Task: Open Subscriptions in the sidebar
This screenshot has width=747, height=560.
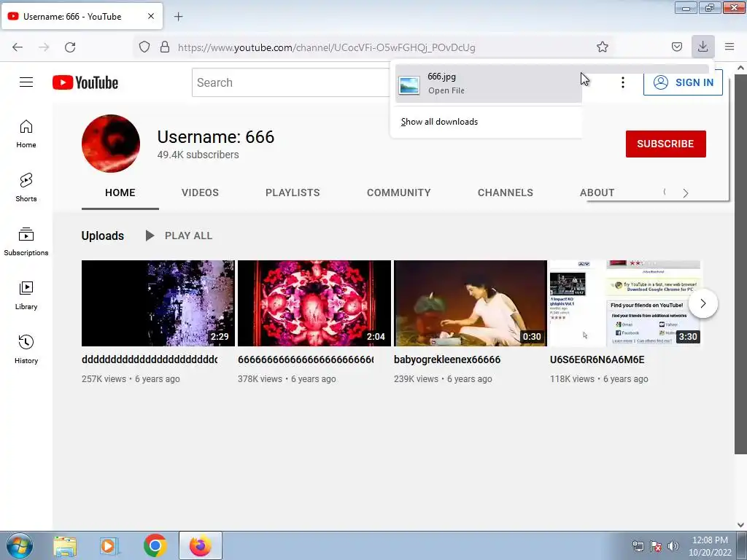Action: [26, 242]
